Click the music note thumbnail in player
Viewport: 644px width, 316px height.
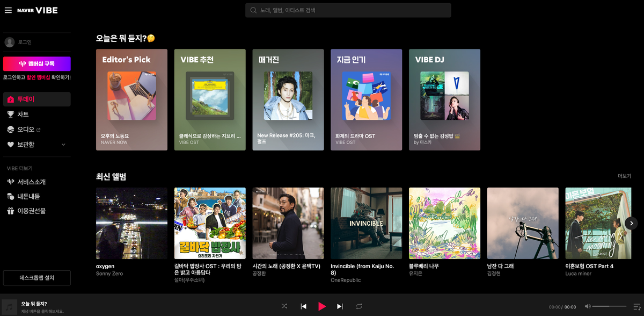point(9,307)
